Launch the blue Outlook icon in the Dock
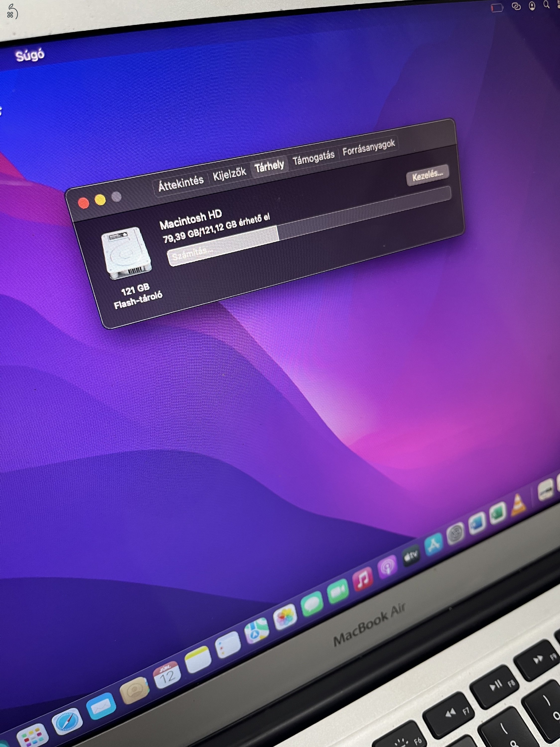Image resolution: width=560 pixels, height=747 pixels. [477, 523]
